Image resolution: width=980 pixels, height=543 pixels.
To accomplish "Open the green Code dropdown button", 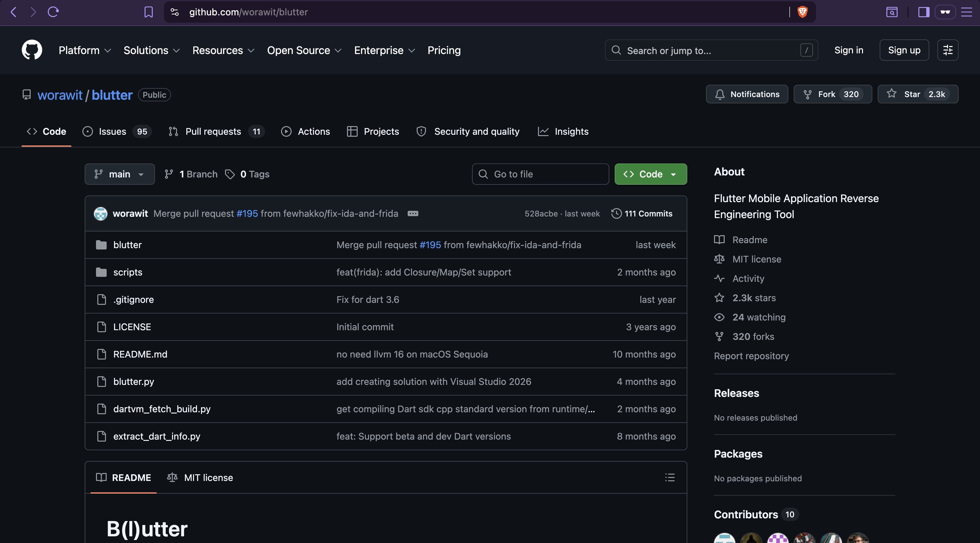I will click(651, 174).
